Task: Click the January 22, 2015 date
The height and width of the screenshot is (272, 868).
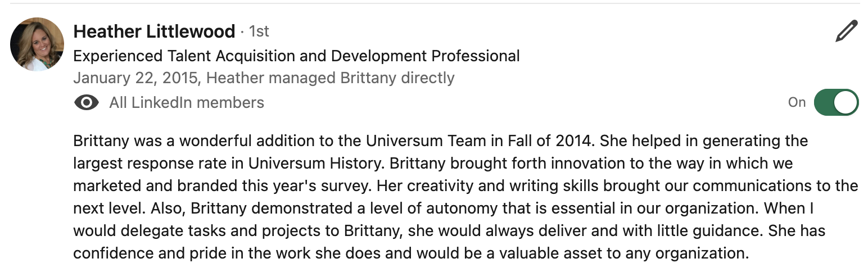Action: tap(135, 78)
